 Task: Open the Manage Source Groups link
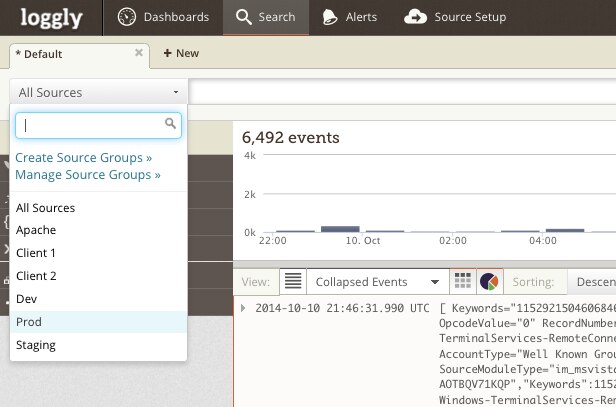88,174
